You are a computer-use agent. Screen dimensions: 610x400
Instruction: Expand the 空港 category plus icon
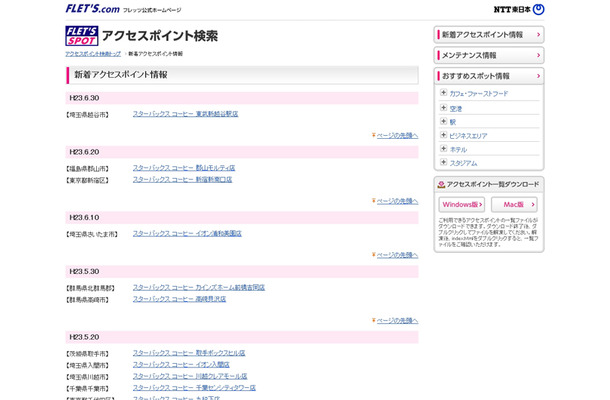coord(443,108)
